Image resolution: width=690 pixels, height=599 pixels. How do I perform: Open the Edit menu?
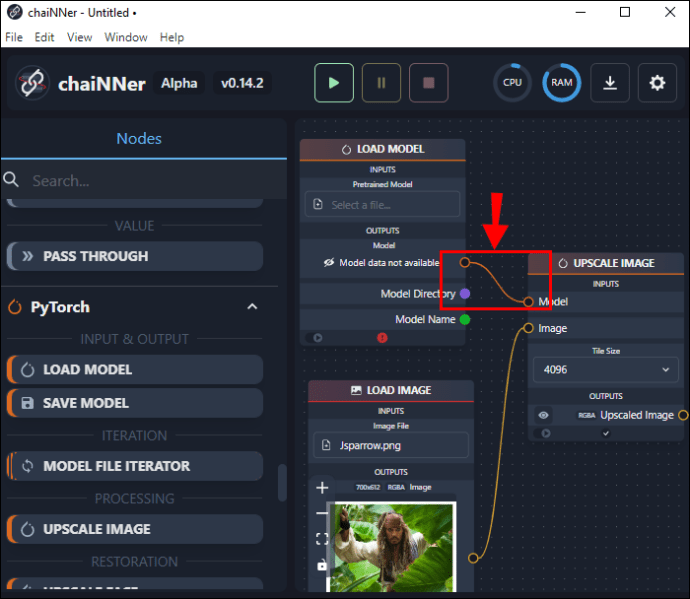[44, 37]
